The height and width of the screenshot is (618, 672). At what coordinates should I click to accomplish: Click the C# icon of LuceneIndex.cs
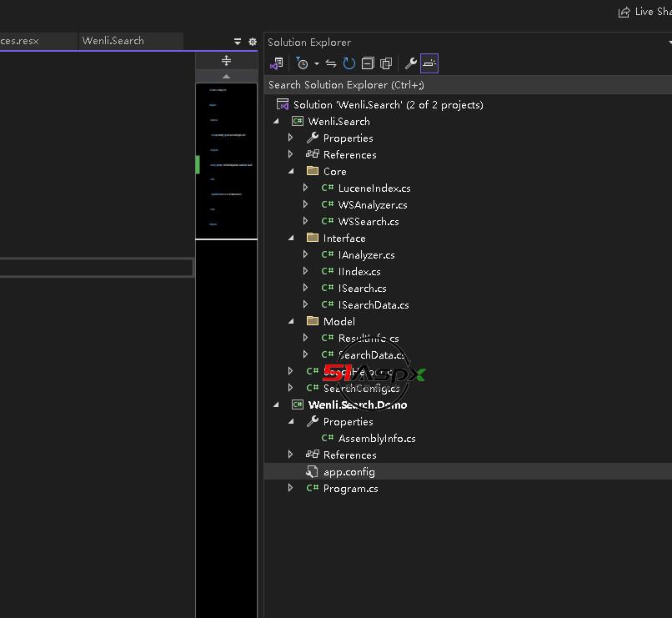[x=328, y=188]
